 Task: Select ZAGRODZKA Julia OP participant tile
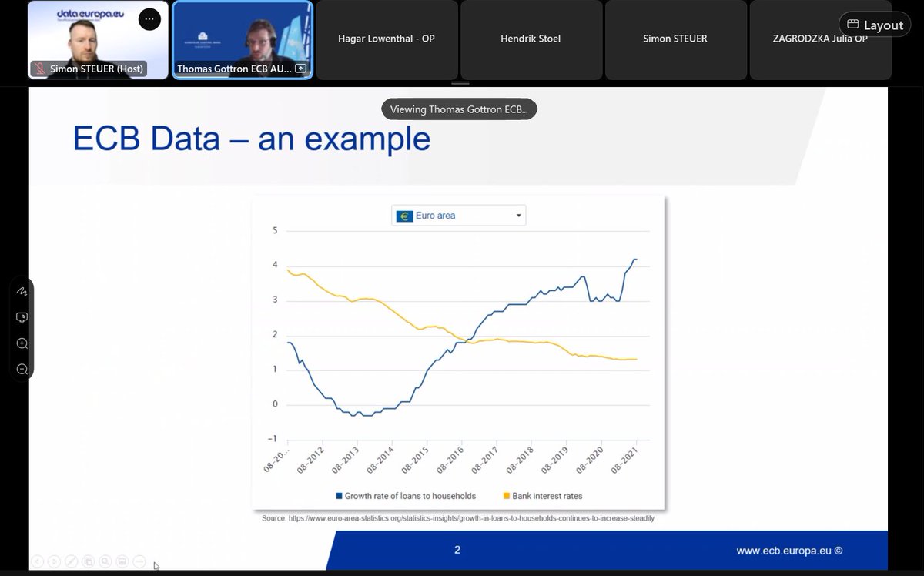820,40
